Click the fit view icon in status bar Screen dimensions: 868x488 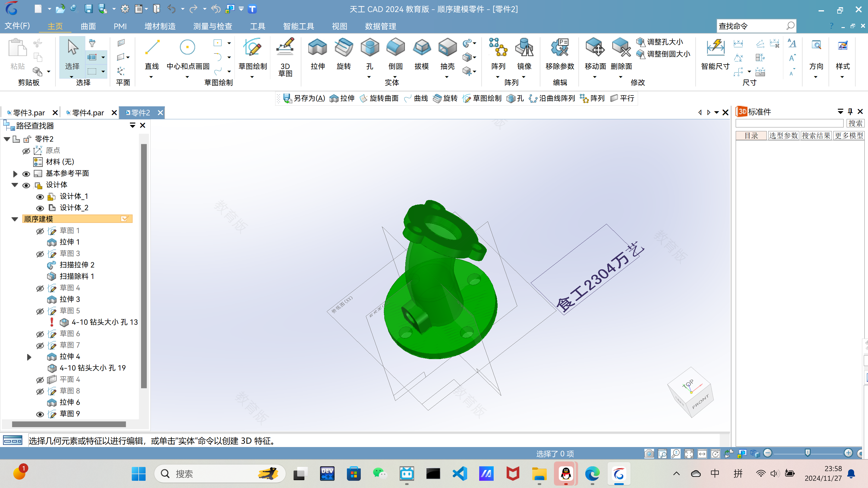pos(689,454)
